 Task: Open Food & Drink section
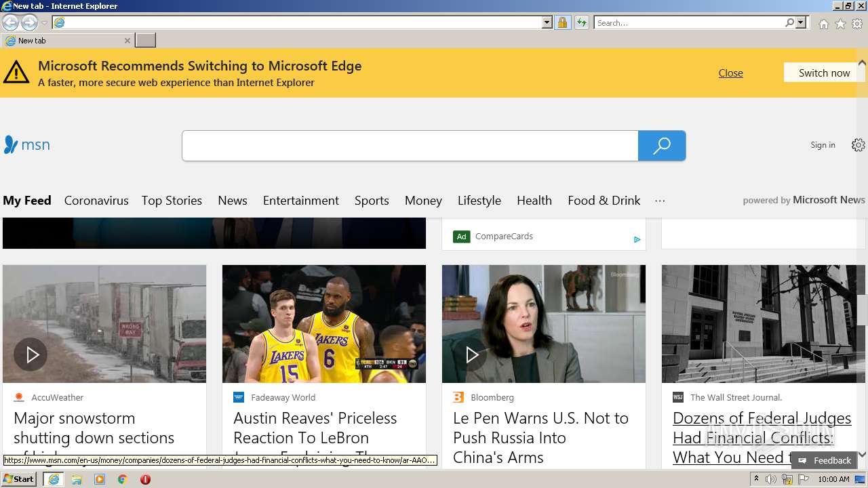tap(604, 201)
